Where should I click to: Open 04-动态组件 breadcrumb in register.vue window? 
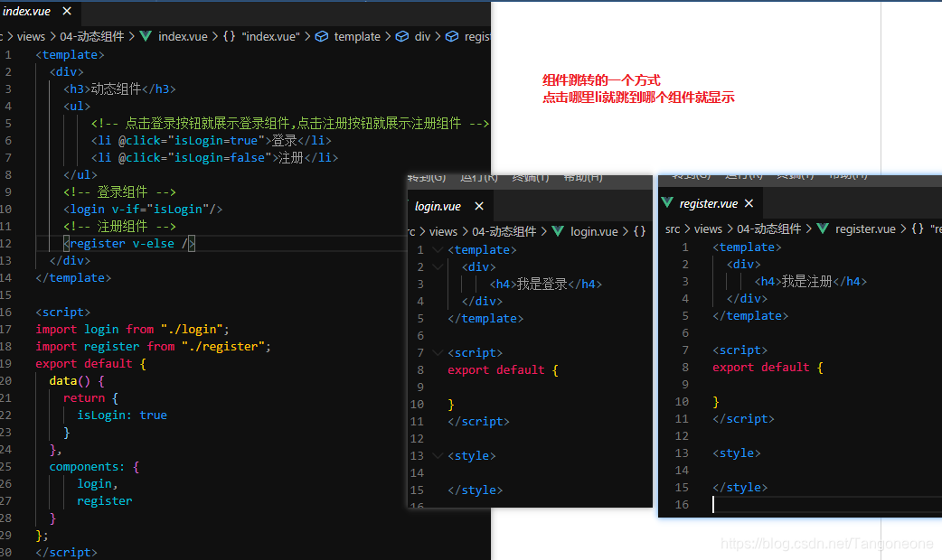coord(769,229)
